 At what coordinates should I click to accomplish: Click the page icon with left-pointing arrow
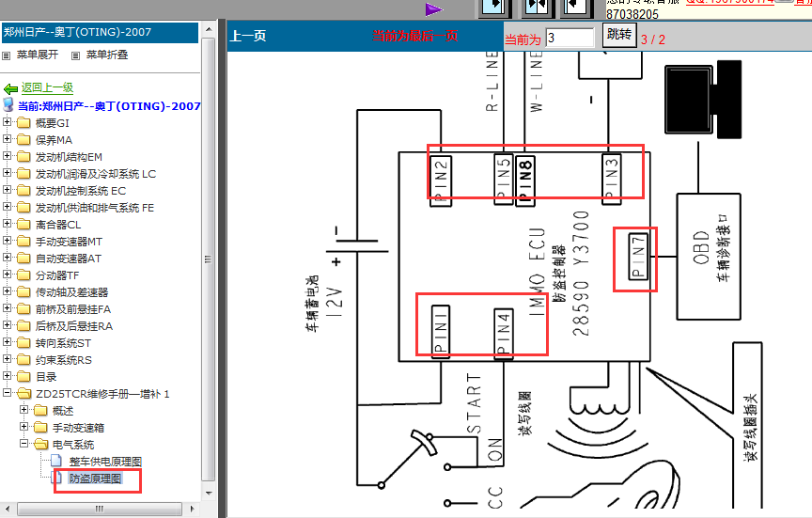pos(577,8)
